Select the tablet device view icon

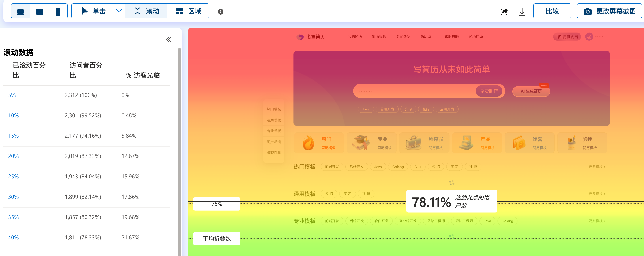(39, 11)
